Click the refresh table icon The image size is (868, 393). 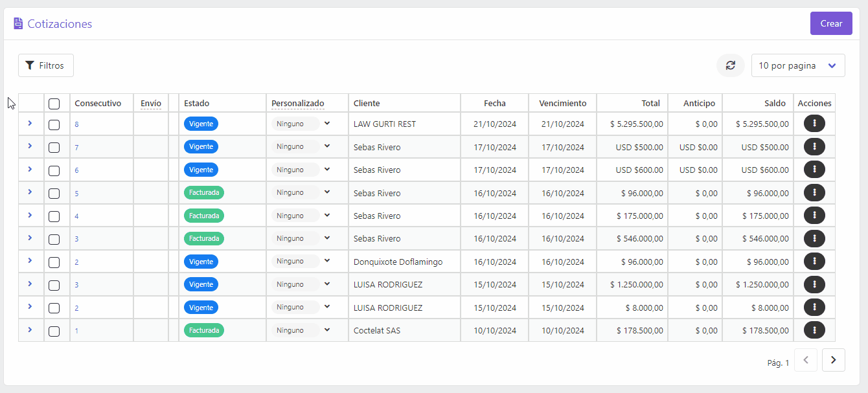tap(731, 65)
